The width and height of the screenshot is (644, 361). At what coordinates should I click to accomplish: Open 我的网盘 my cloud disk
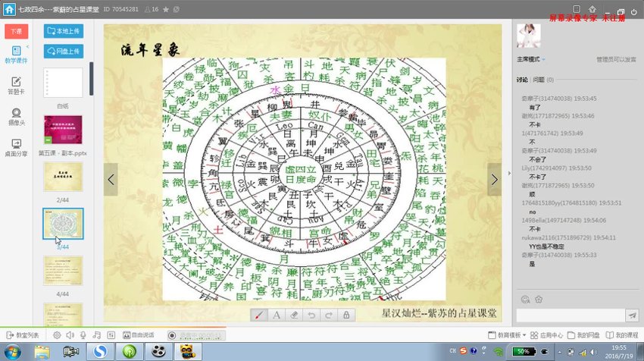coord(583,335)
